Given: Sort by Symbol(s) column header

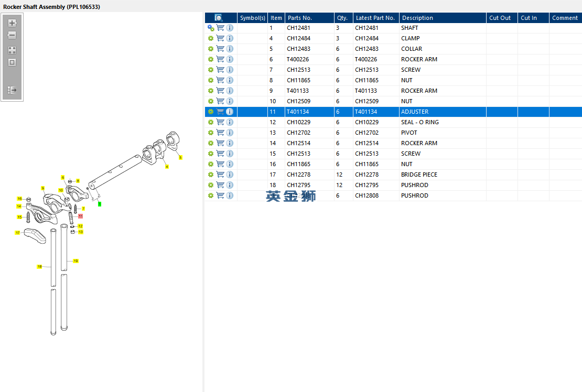Looking at the screenshot, I should pos(252,18).
